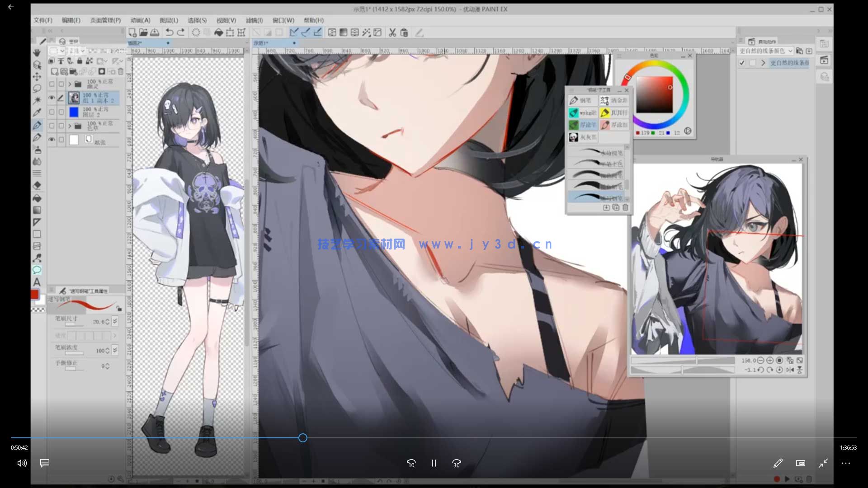Pause the video playback
The image size is (868, 488).
[434, 463]
